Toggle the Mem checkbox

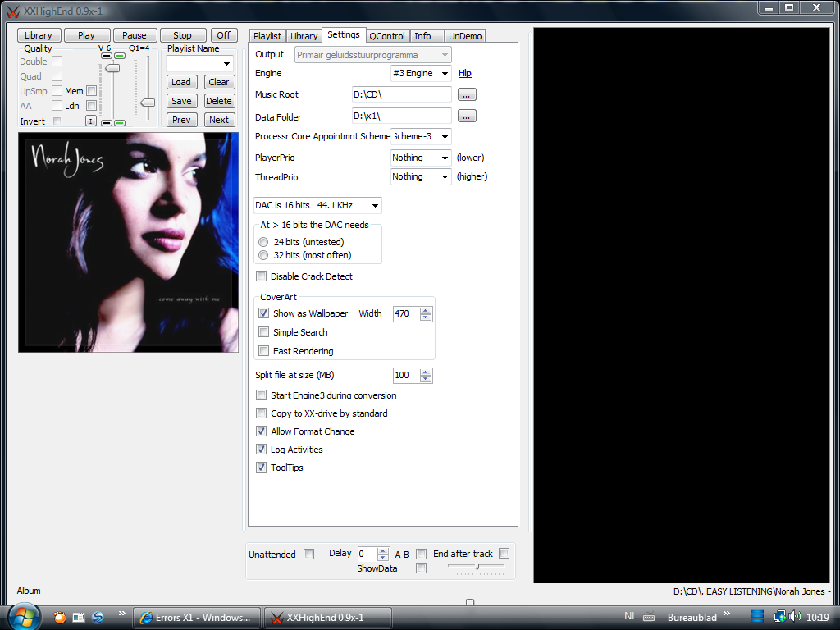point(91,91)
